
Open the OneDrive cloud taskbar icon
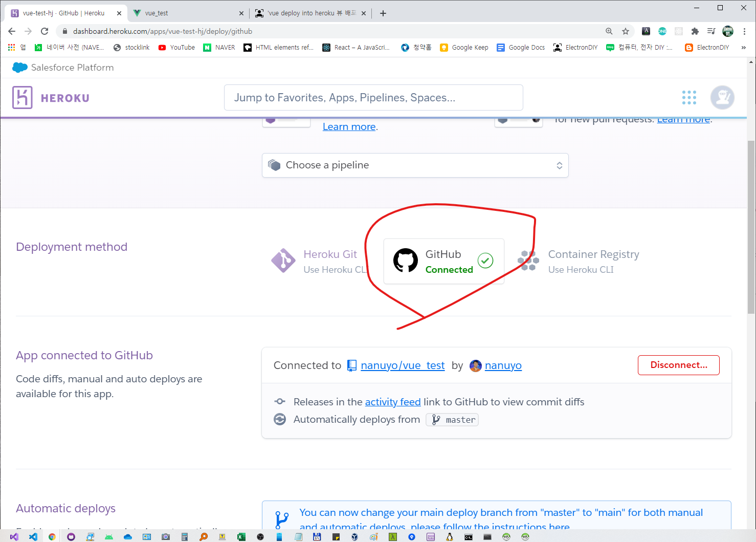tap(128, 537)
